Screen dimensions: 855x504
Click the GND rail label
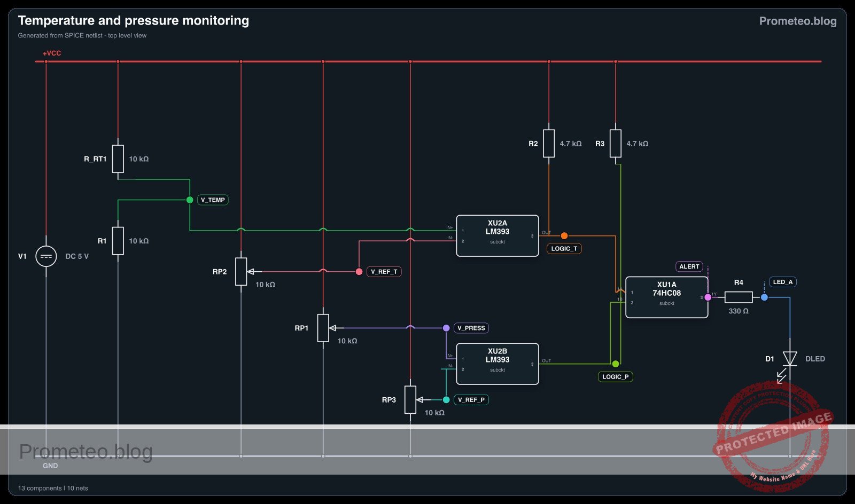pos(50,466)
